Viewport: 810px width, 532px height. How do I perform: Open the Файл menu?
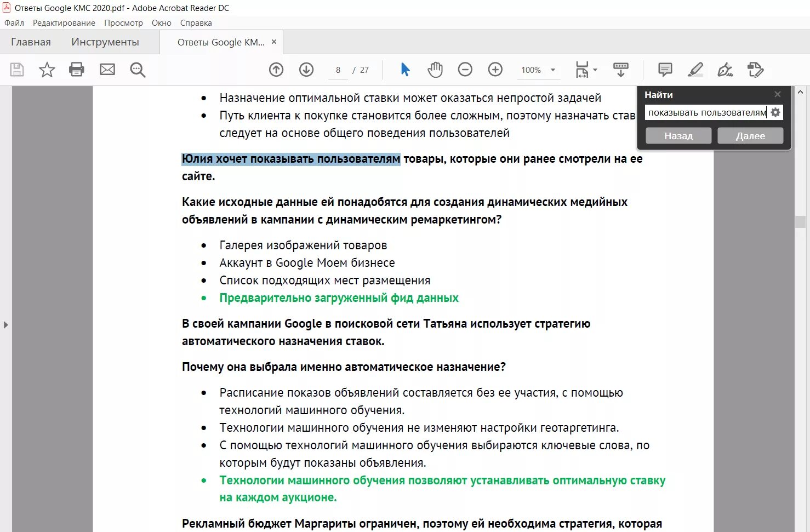coord(14,23)
